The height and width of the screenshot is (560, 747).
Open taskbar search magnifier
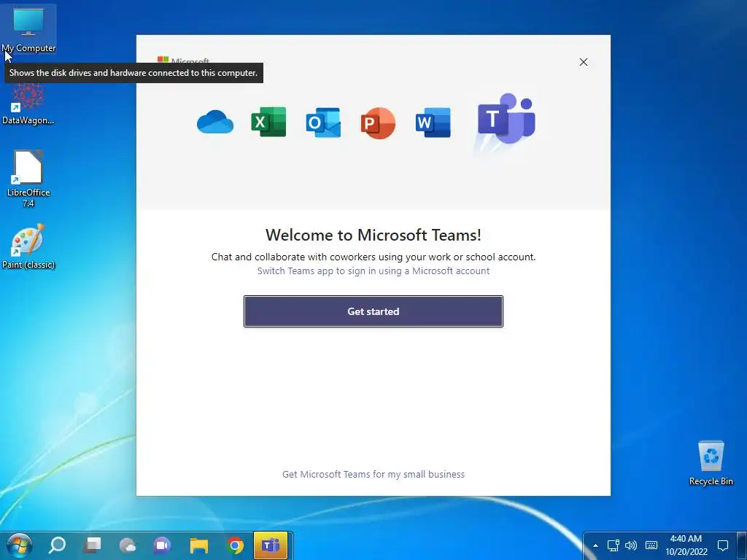tap(57, 545)
